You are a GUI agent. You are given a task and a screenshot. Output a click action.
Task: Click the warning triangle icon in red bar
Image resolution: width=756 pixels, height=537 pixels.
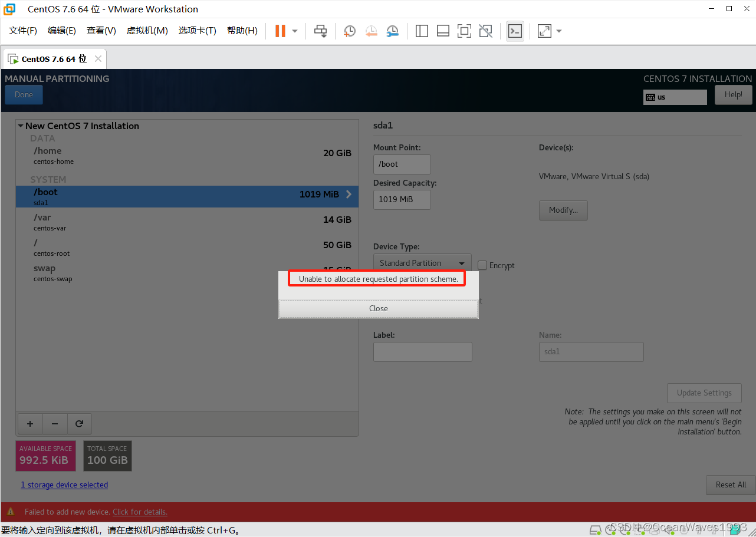point(11,512)
